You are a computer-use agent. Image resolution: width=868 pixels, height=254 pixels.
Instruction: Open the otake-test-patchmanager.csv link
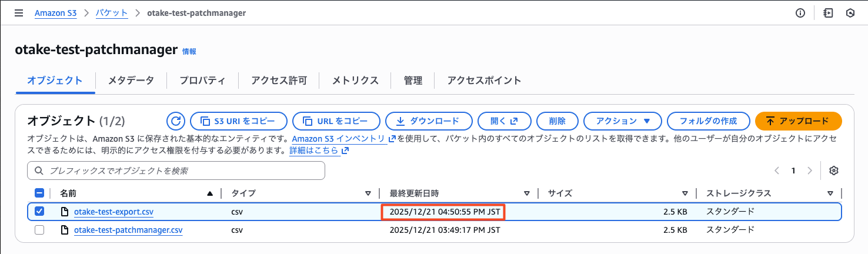(128, 230)
